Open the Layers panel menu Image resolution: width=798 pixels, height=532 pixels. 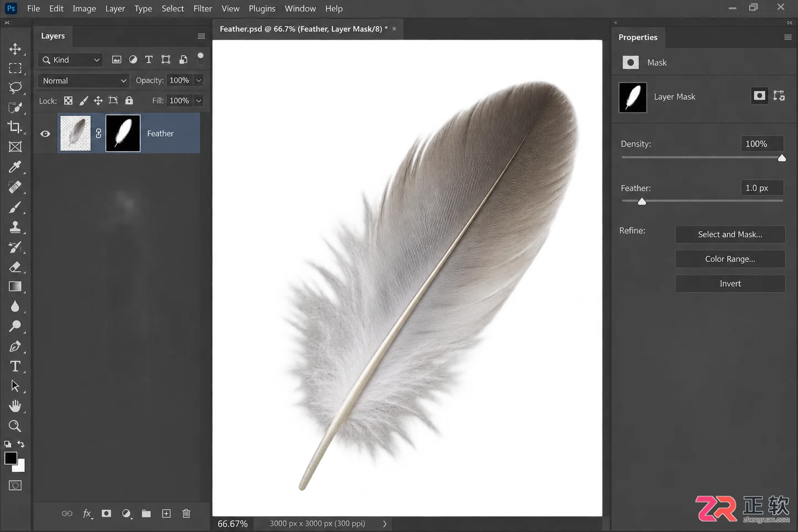click(201, 36)
